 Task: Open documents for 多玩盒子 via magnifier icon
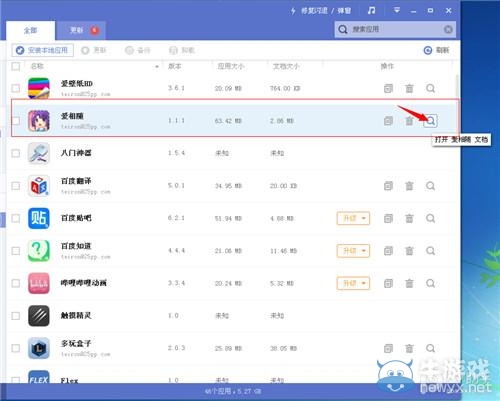point(430,348)
